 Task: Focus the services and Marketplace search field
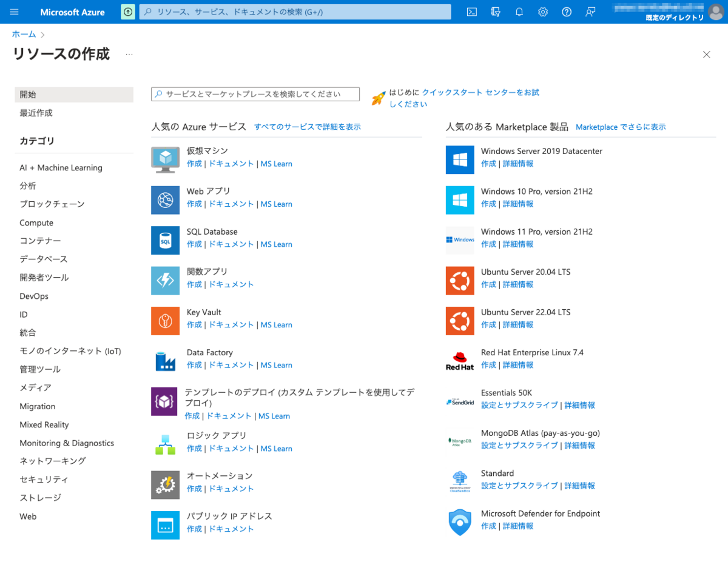[x=255, y=94]
